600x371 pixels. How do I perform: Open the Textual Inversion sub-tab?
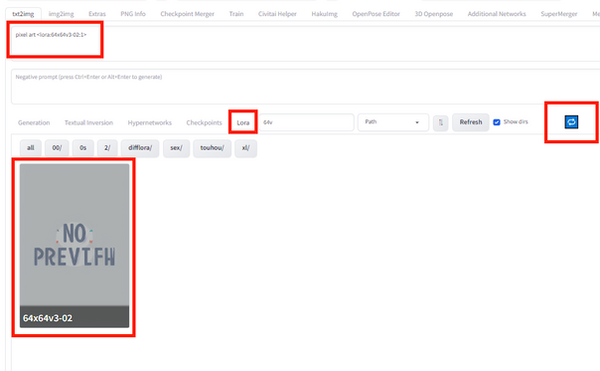tap(88, 122)
